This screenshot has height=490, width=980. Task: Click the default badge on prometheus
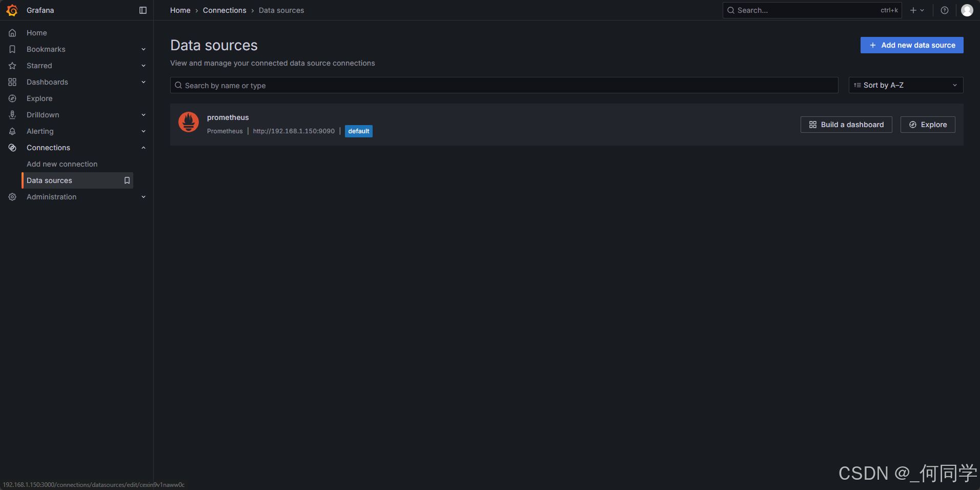click(x=359, y=131)
